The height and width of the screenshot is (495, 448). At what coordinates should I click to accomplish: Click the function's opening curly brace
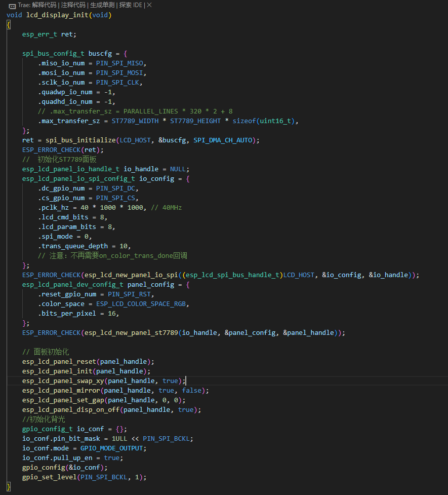tap(9, 25)
